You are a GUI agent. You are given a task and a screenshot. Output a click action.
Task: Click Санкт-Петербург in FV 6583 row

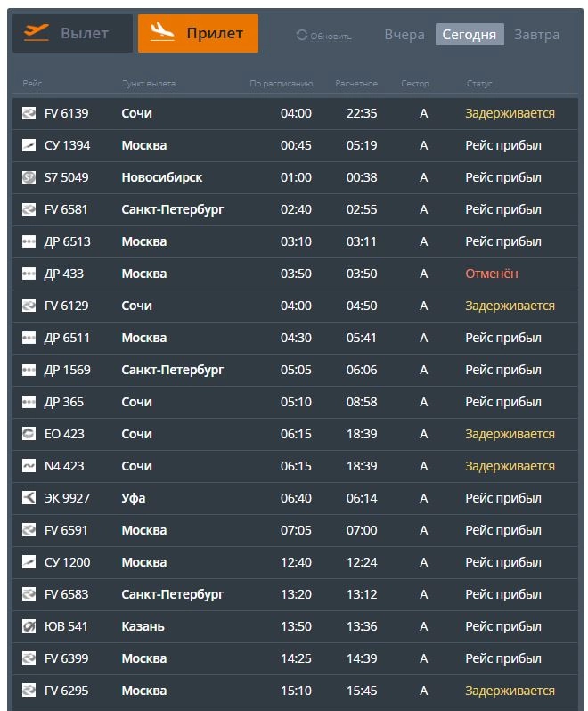click(x=172, y=594)
